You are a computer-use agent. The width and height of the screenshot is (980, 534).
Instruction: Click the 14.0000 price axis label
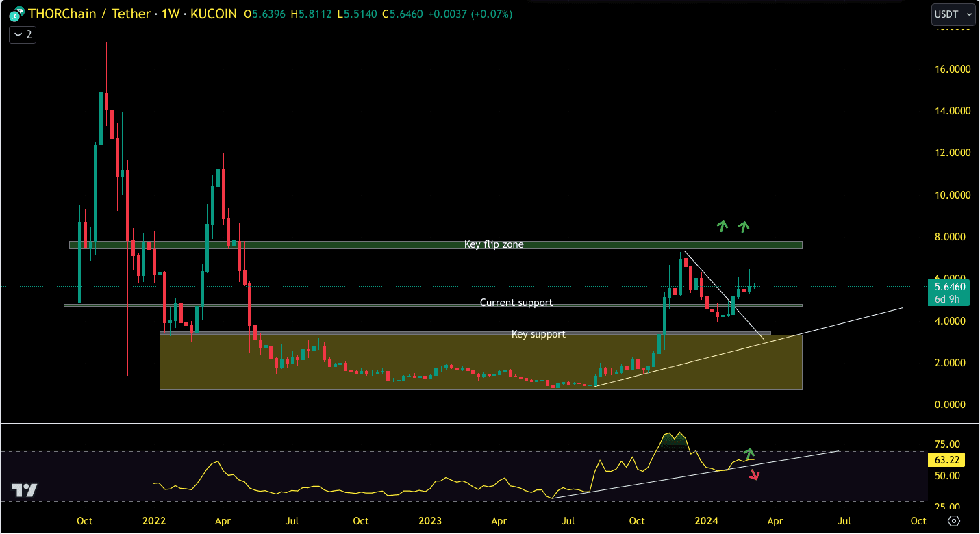click(x=953, y=111)
